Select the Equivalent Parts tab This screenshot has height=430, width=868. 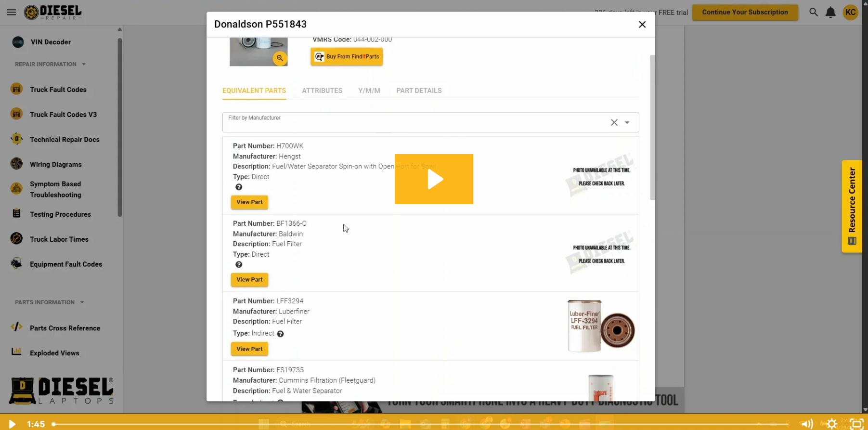click(x=254, y=91)
